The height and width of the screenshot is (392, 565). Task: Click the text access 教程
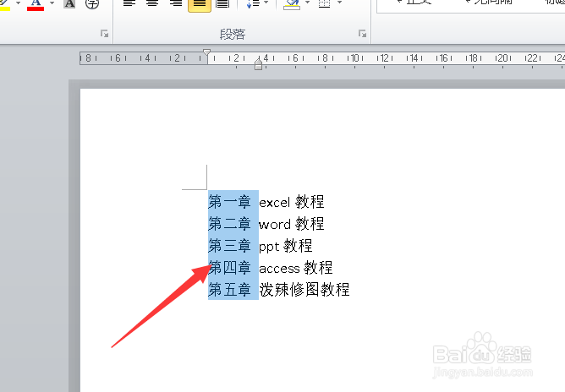point(296,268)
